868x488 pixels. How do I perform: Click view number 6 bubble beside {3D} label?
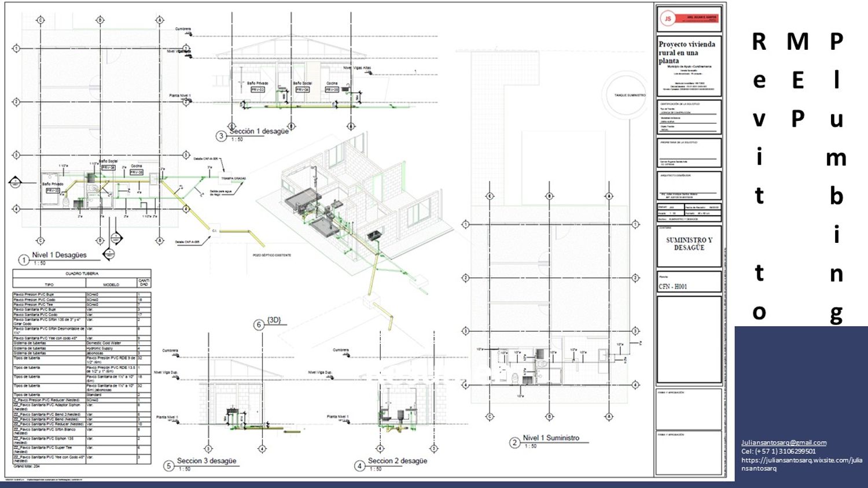point(259,325)
